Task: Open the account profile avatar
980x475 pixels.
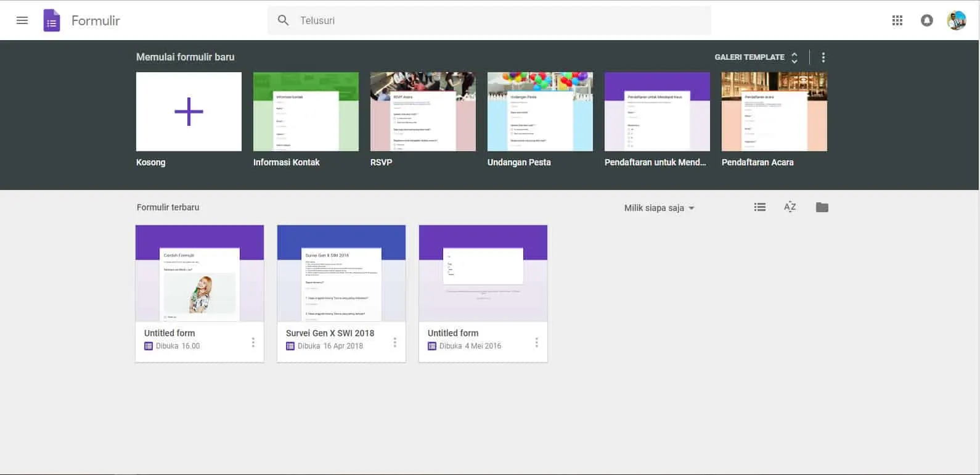Action: click(x=956, y=20)
